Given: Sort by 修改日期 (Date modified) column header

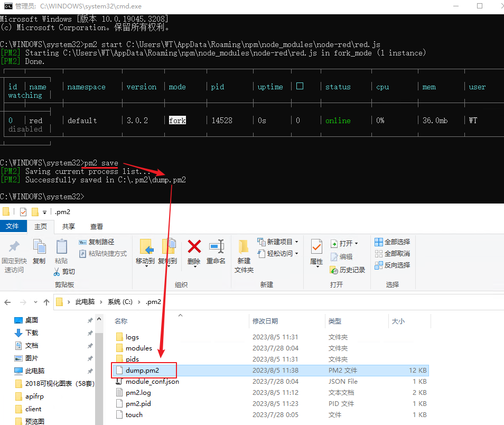Looking at the screenshot, I should click(265, 321).
